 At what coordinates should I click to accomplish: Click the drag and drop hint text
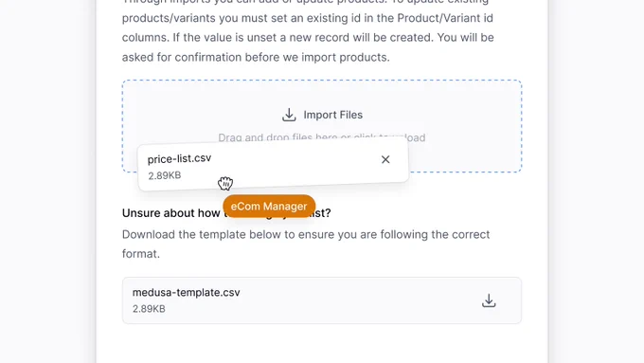click(322, 137)
